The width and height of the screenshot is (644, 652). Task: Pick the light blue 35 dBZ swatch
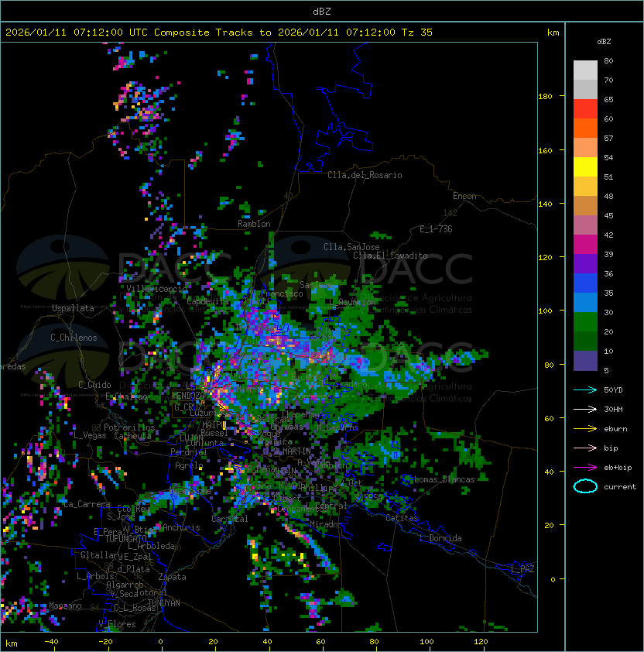coord(585,302)
